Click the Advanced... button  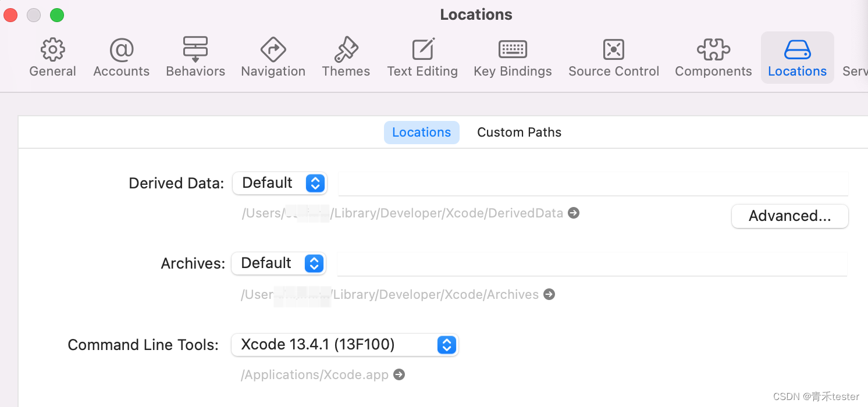click(789, 216)
